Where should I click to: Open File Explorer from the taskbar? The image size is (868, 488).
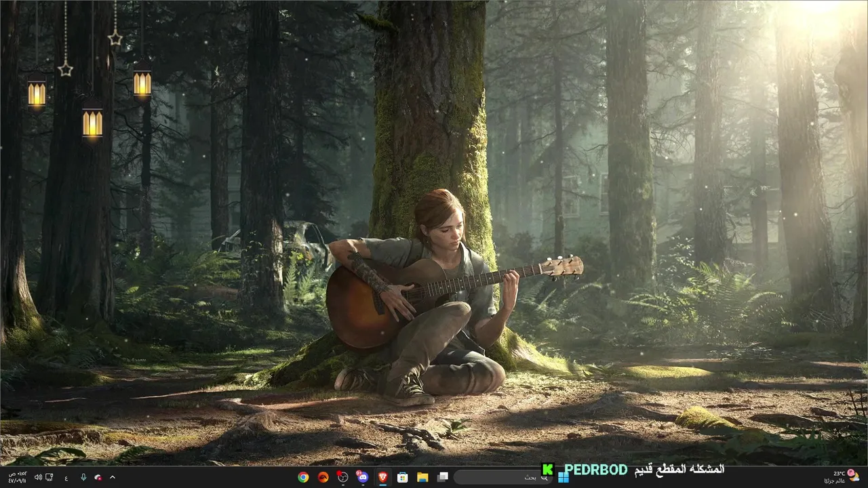422,477
